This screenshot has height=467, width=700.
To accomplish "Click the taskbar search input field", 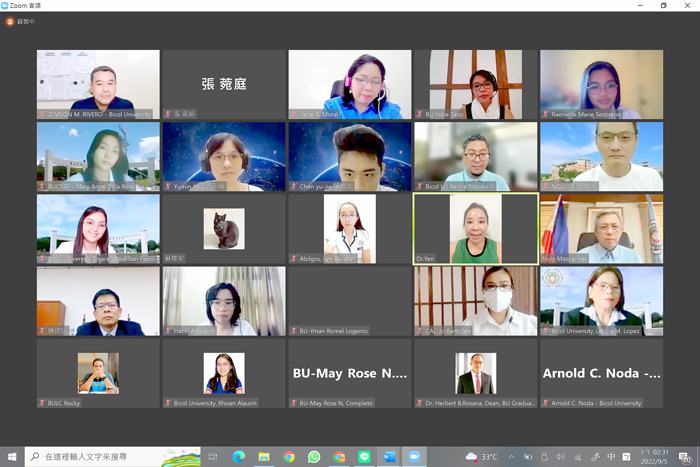I will [x=112, y=457].
